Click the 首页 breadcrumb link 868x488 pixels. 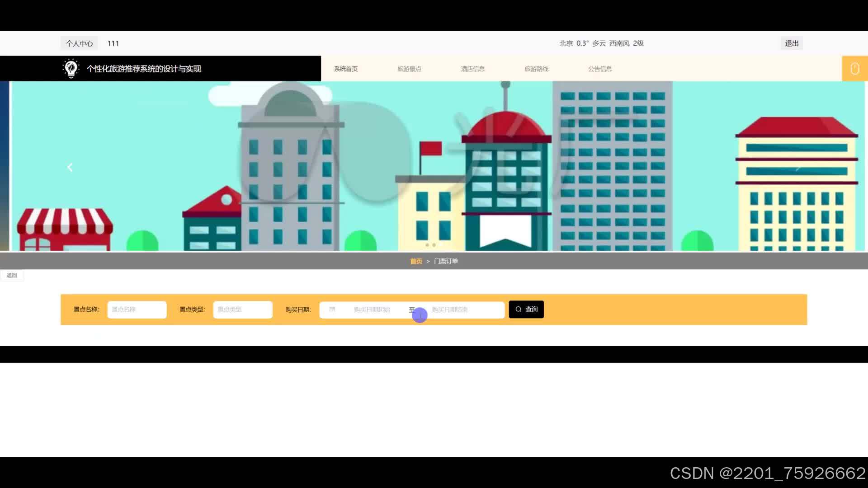[x=416, y=261]
